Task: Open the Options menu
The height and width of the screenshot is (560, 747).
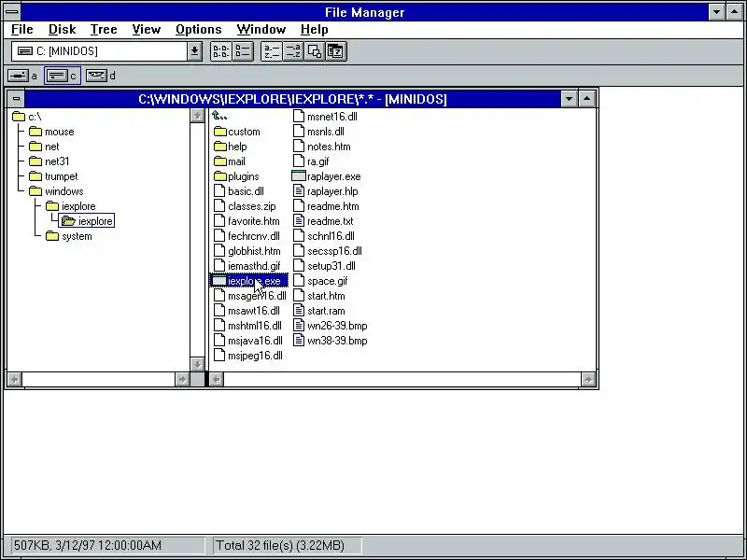Action: tap(198, 30)
